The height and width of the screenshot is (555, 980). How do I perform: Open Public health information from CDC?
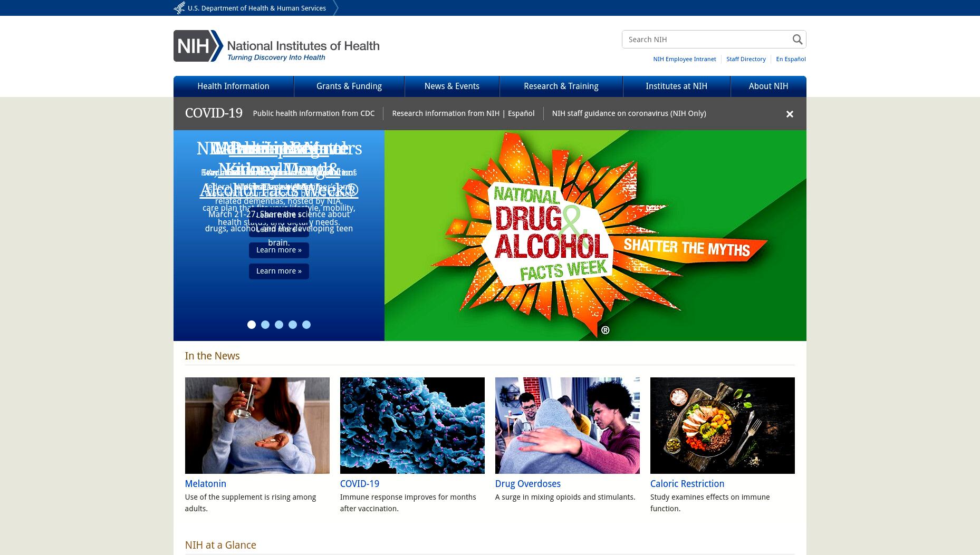(314, 113)
